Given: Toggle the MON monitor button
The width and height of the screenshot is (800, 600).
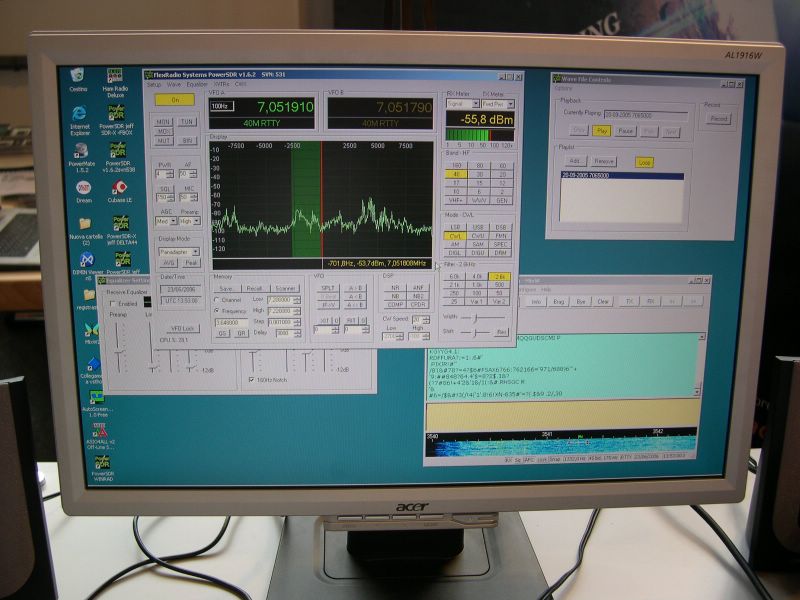Looking at the screenshot, I should 163,122.
